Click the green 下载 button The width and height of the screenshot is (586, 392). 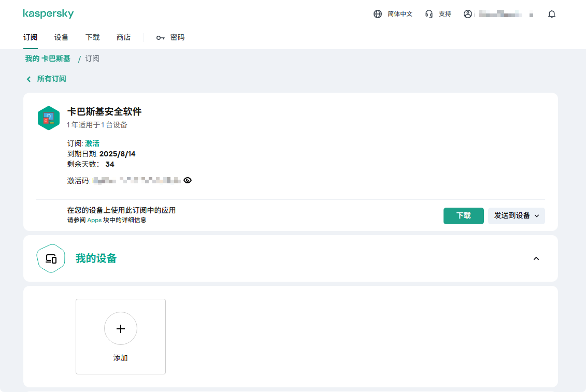point(463,215)
